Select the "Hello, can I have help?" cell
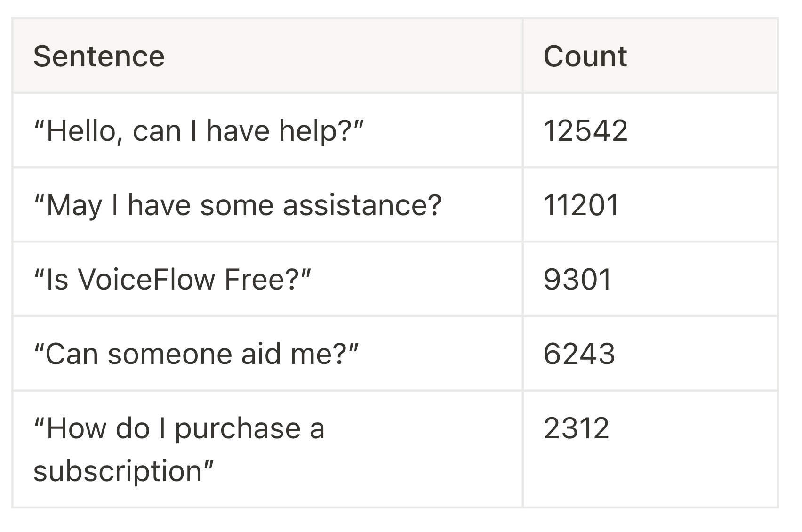This screenshot has height=532, width=802. (x=199, y=130)
